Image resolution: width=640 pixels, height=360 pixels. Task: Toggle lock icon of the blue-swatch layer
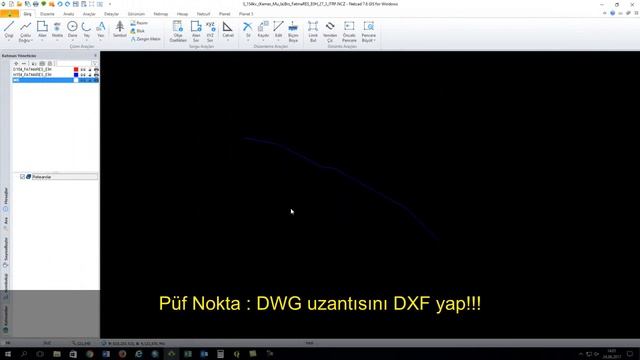click(90, 75)
